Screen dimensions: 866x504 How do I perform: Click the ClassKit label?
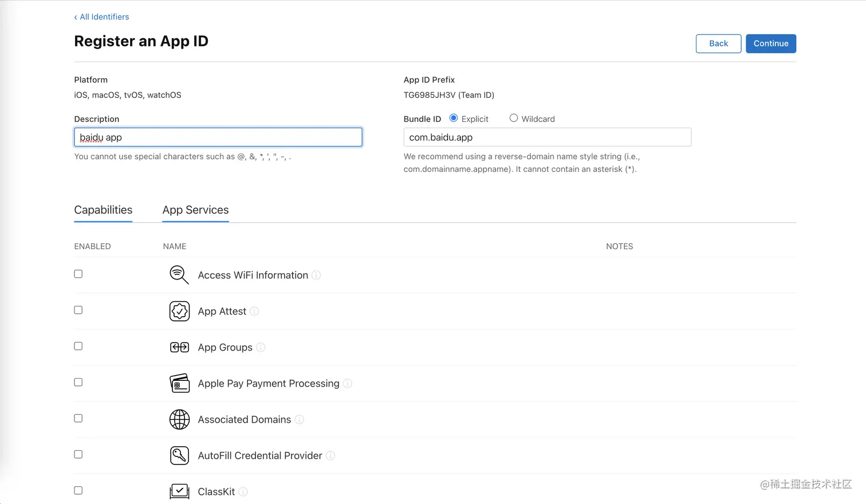216,492
